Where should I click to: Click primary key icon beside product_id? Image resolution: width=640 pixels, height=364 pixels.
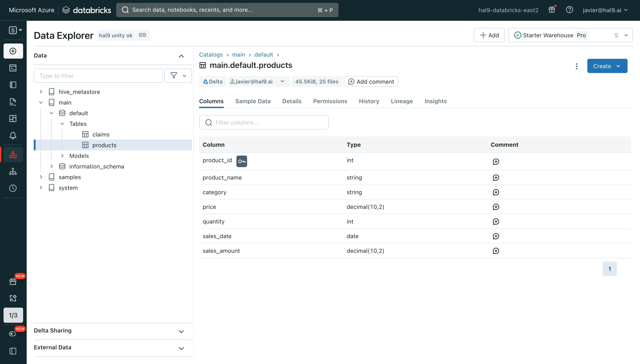(242, 162)
